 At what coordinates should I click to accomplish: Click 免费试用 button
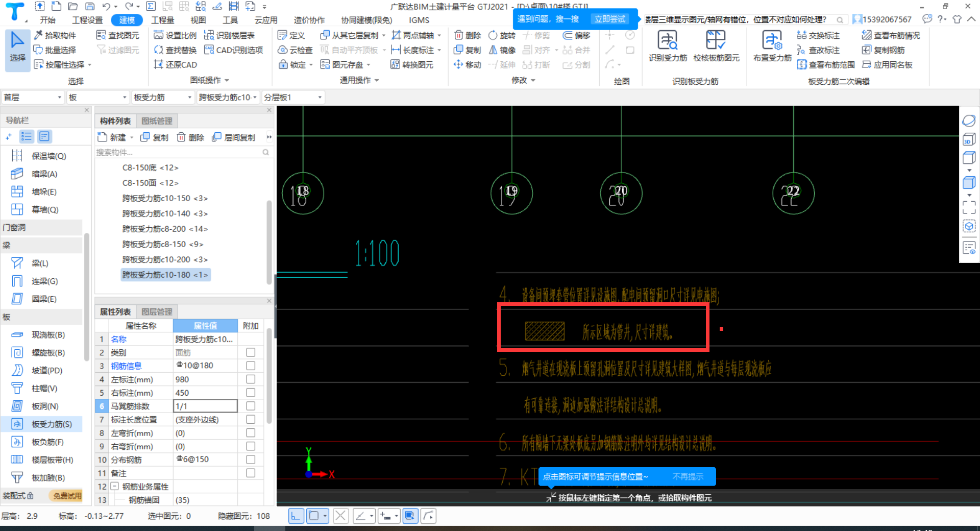(x=67, y=496)
